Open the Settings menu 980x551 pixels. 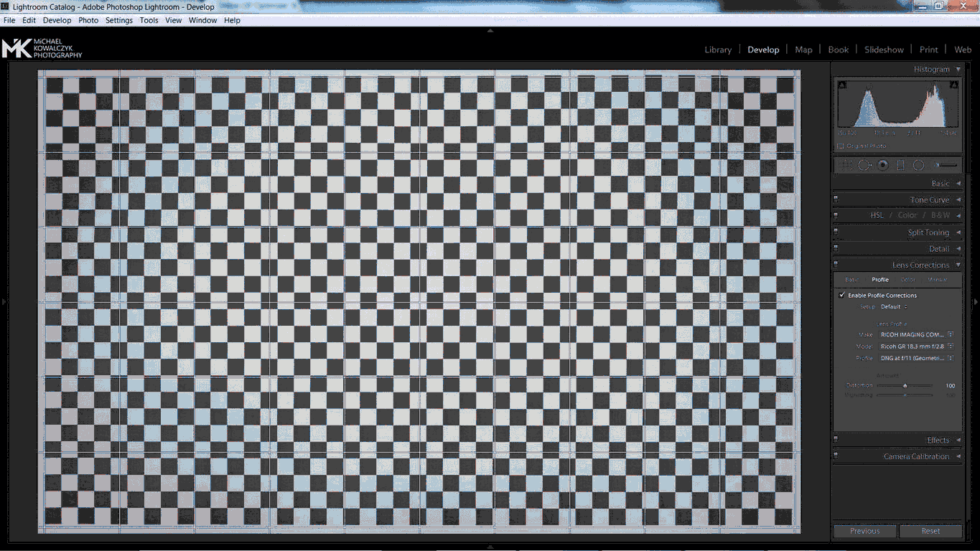119,20
